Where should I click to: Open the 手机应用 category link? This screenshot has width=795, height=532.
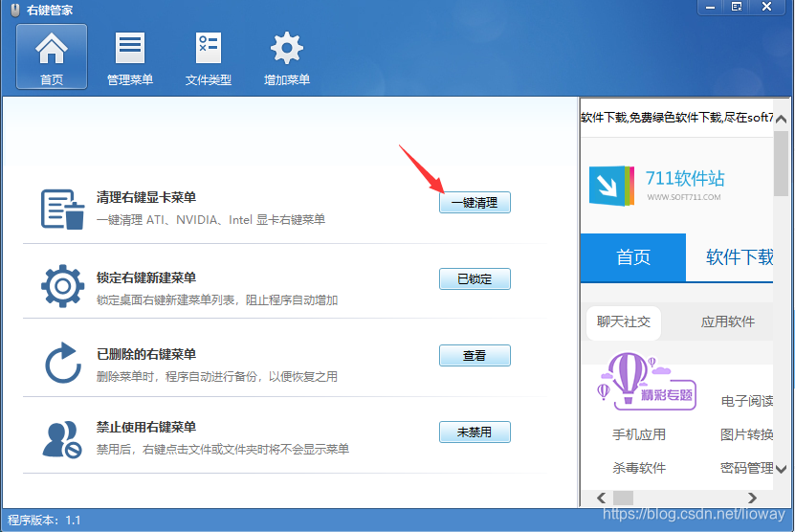click(x=639, y=434)
